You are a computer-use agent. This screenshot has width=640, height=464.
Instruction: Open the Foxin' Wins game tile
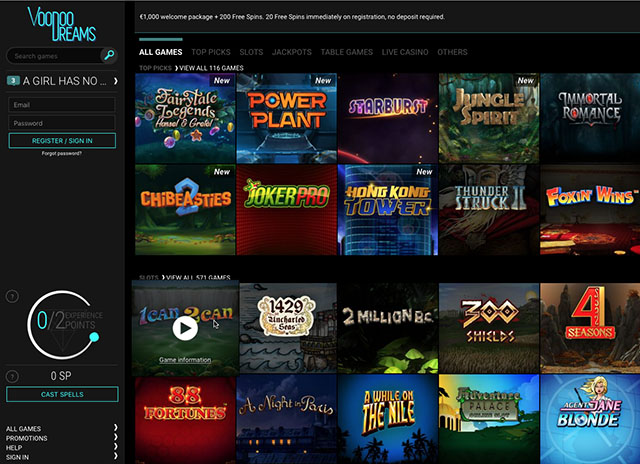(x=590, y=210)
